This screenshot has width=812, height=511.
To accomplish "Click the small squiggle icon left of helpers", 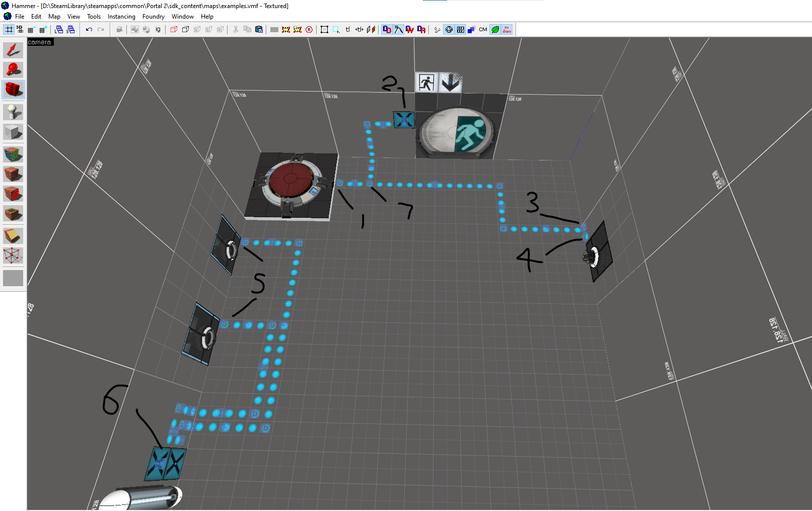I will [437, 30].
